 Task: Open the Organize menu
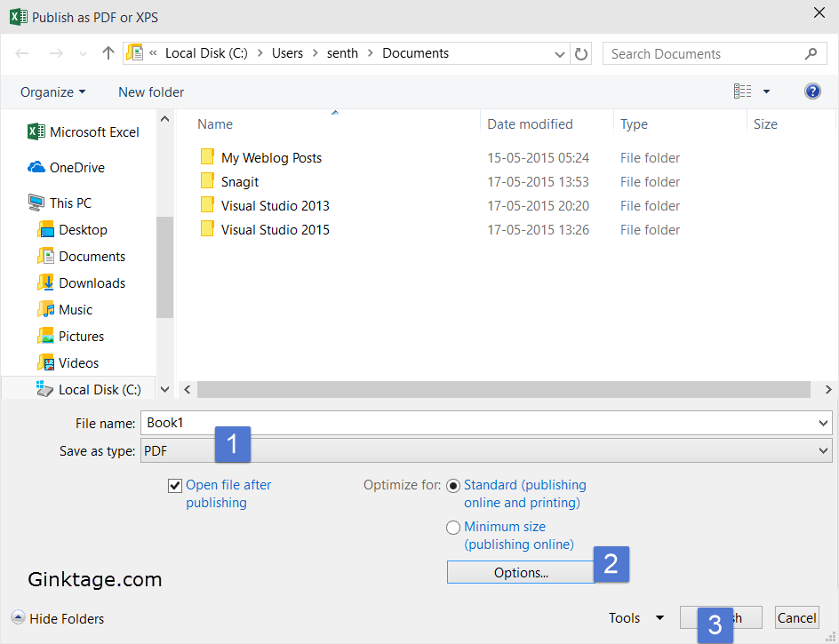(52, 91)
